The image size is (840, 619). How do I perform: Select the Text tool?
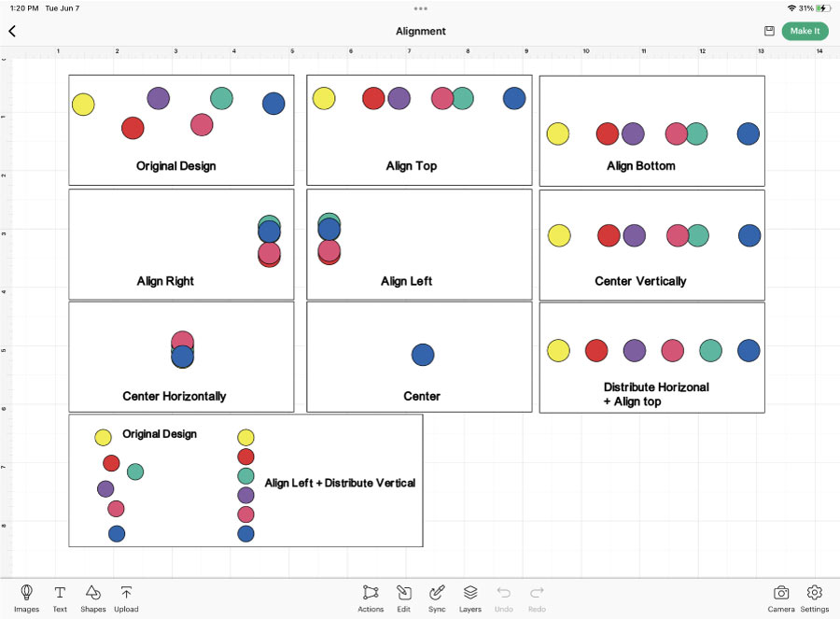pos(60,598)
